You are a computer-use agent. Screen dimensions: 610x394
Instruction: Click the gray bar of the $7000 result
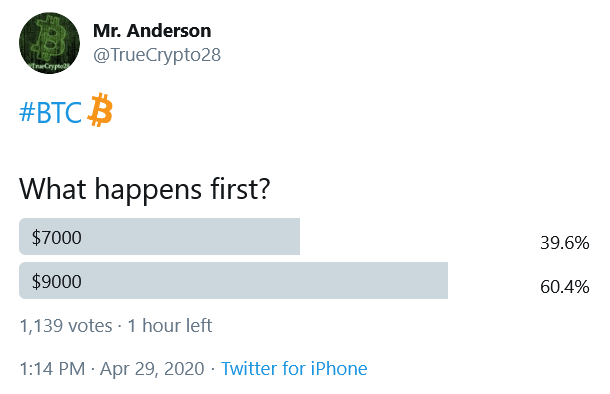(160, 236)
